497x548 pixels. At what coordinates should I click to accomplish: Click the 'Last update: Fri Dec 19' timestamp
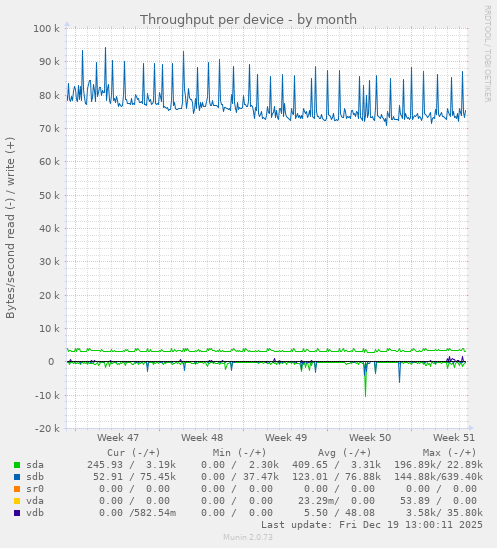coord(372,525)
